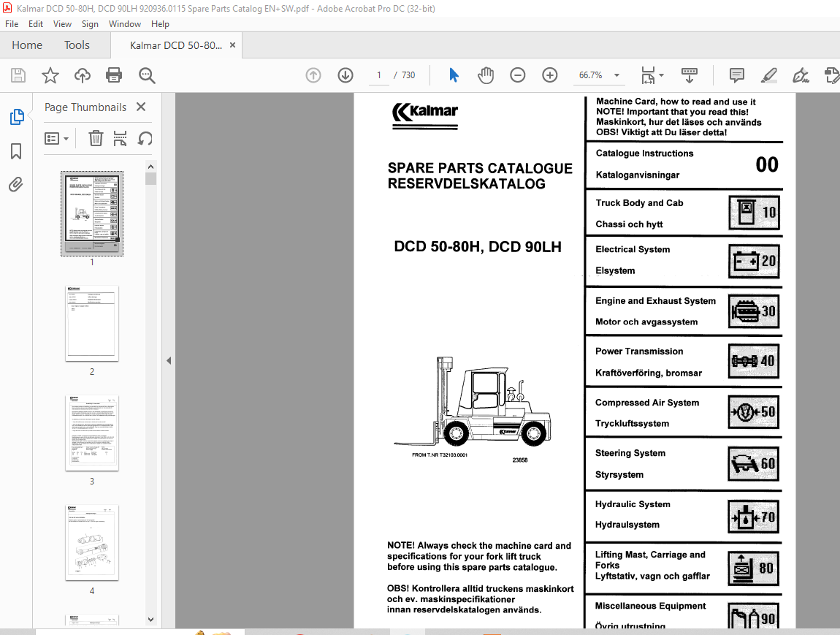The height and width of the screenshot is (635, 840).
Task: Insert pages icon in thumbnails panel
Action: pyautogui.click(x=120, y=138)
